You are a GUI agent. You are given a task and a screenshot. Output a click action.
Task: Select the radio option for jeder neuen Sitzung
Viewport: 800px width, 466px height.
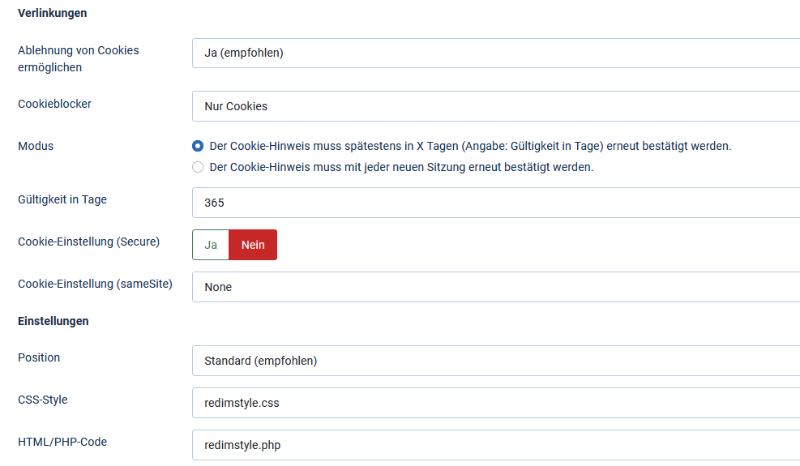[x=198, y=167]
